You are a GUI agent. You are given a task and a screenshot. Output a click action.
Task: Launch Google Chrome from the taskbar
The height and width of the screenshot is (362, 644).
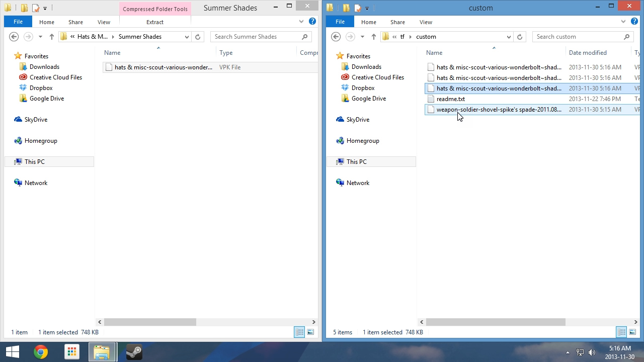(x=41, y=352)
